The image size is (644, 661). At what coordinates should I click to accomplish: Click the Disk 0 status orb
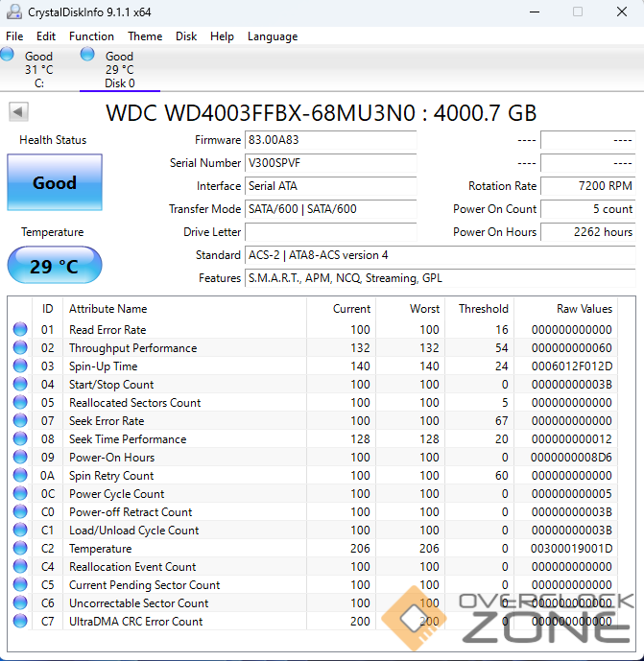click(x=88, y=55)
